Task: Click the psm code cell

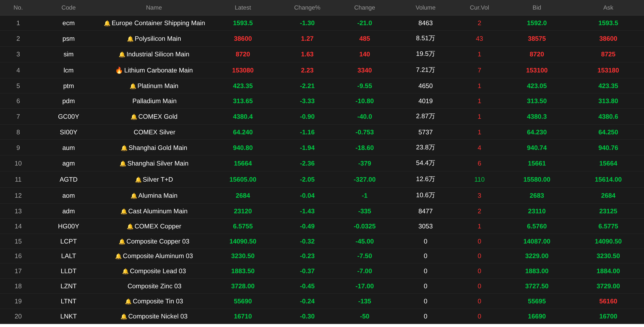Action: click(68, 38)
